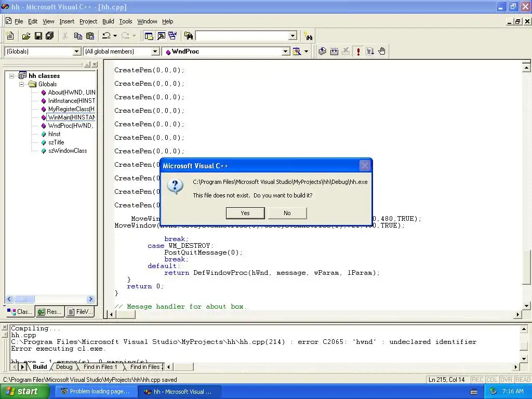532x399 pixels.
Task: Switch to Problem loading page taskbar item
Action: click(x=95, y=392)
